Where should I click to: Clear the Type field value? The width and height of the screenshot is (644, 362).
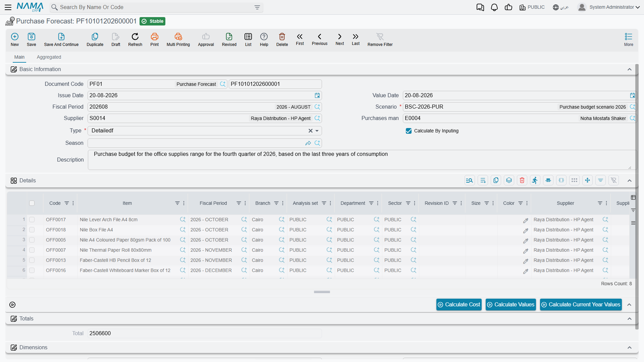click(311, 131)
